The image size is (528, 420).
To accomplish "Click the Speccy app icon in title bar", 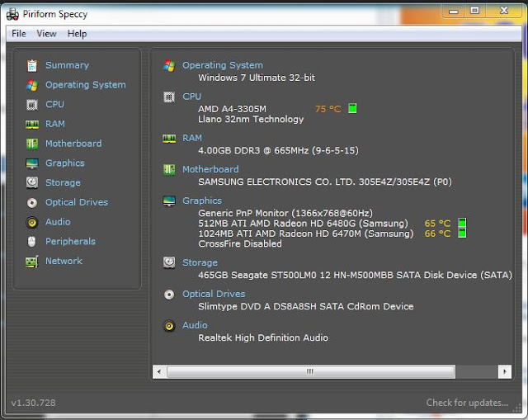I will point(13,14).
